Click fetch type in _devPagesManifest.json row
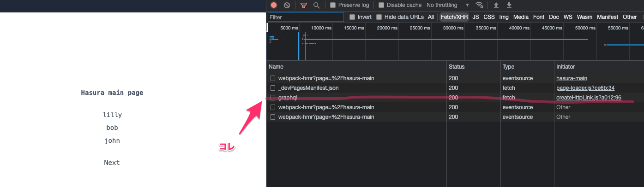The height and width of the screenshot is (187, 644). pyautogui.click(x=509, y=88)
